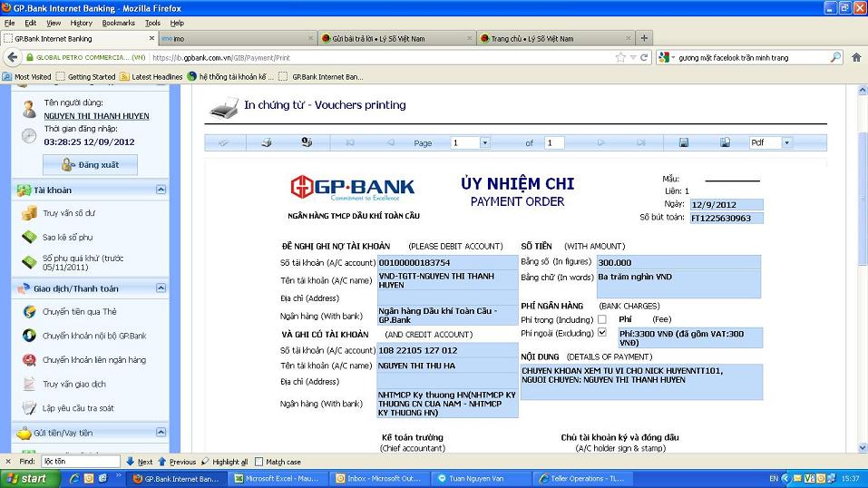Image resolution: width=868 pixels, height=488 pixels.
Task: Open the View menu
Action: click(54, 24)
